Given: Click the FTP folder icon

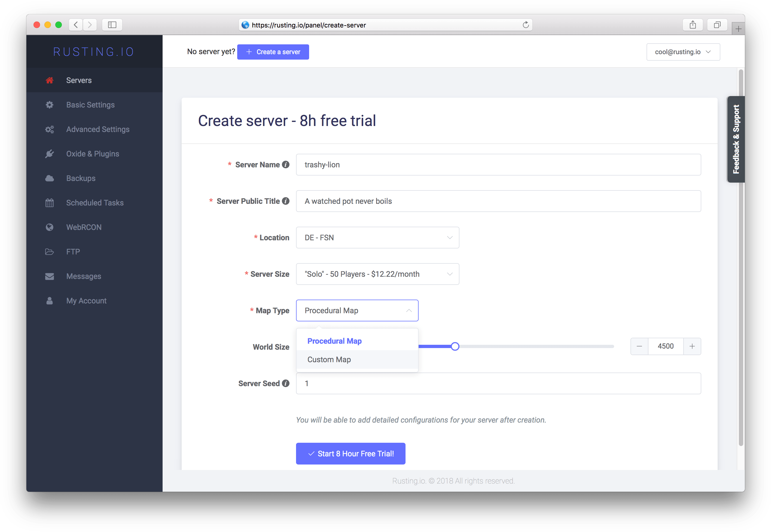Looking at the screenshot, I should (49, 252).
